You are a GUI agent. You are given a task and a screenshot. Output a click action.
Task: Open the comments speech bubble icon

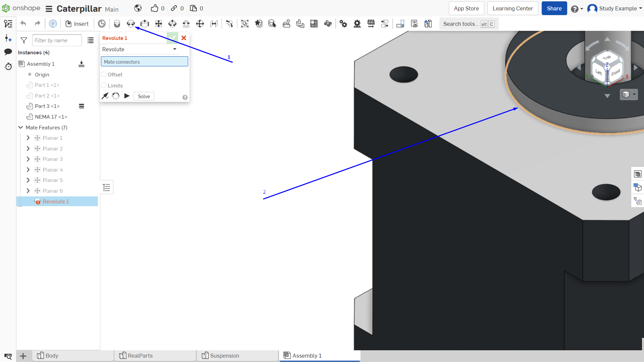click(x=8, y=52)
